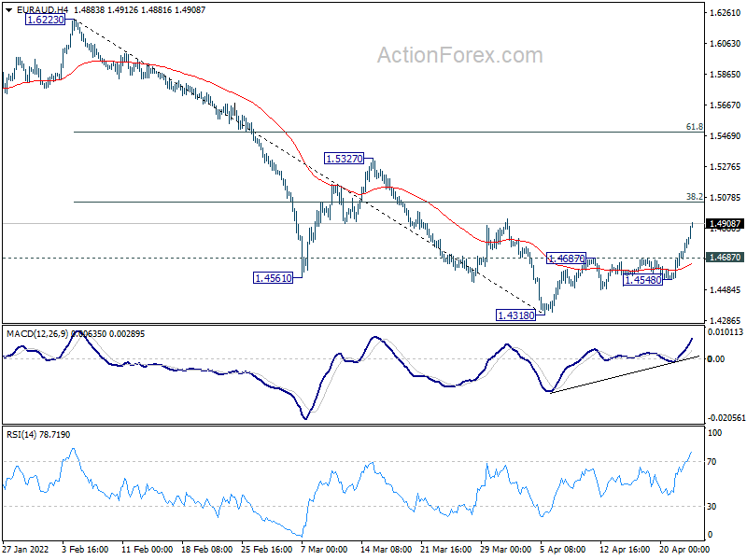Click the 1.54690 price axis value
This screenshot has height=560, width=747.
click(x=726, y=136)
